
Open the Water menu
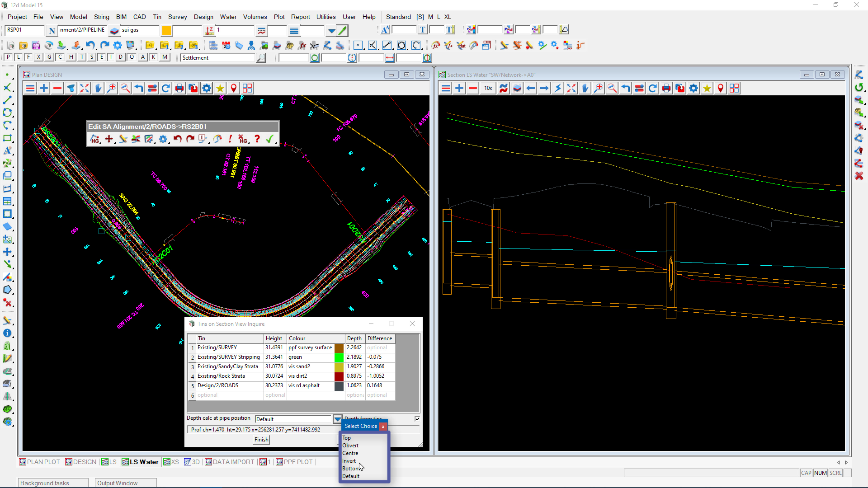228,17
